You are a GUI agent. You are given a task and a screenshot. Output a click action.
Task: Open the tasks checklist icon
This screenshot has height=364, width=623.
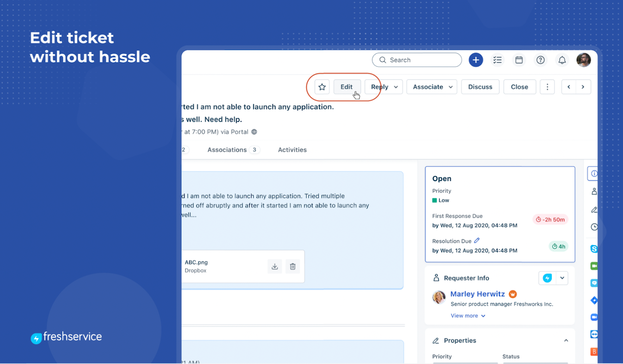[x=497, y=60]
